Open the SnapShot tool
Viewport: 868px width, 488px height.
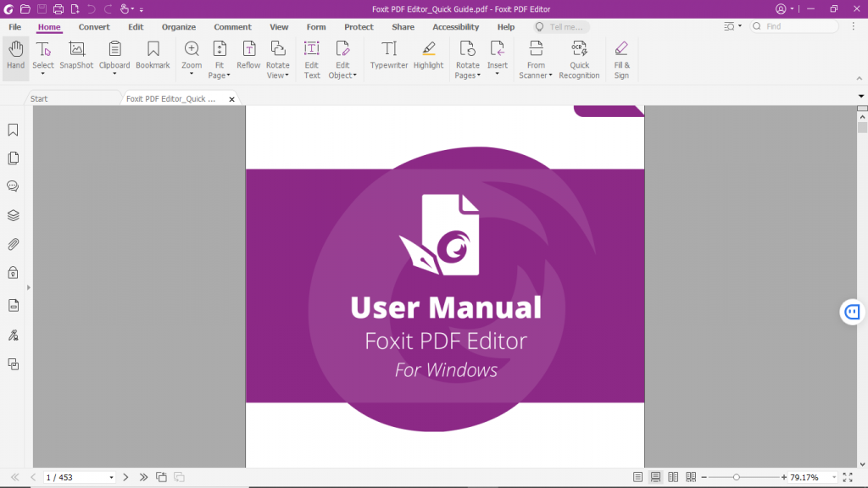point(75,56)
